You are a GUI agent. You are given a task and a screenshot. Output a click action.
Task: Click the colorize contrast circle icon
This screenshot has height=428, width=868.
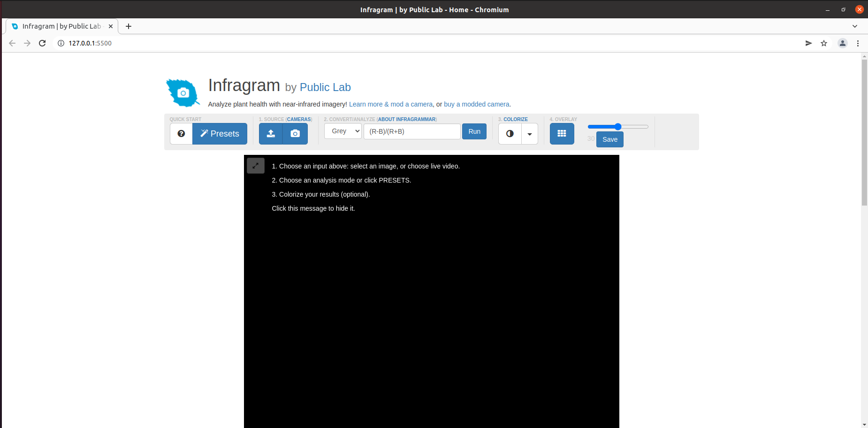(x=510, y=134)
